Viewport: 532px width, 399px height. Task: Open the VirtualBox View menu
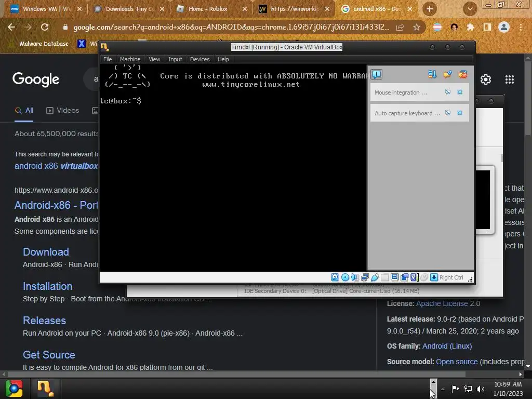(x=154, y=59)
